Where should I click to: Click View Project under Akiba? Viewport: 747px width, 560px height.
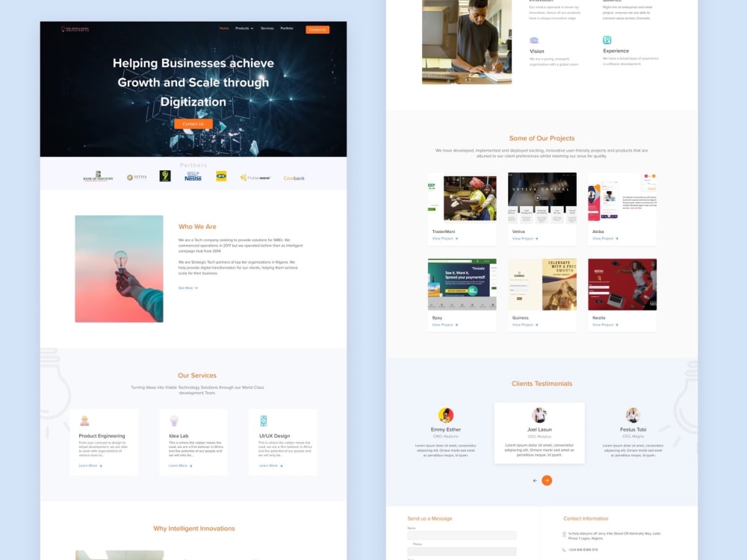coord(605,239)
